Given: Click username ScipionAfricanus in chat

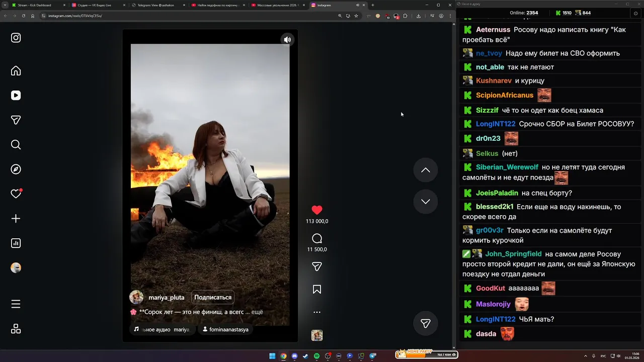Looking at the screenshot, I should [505, 95].
